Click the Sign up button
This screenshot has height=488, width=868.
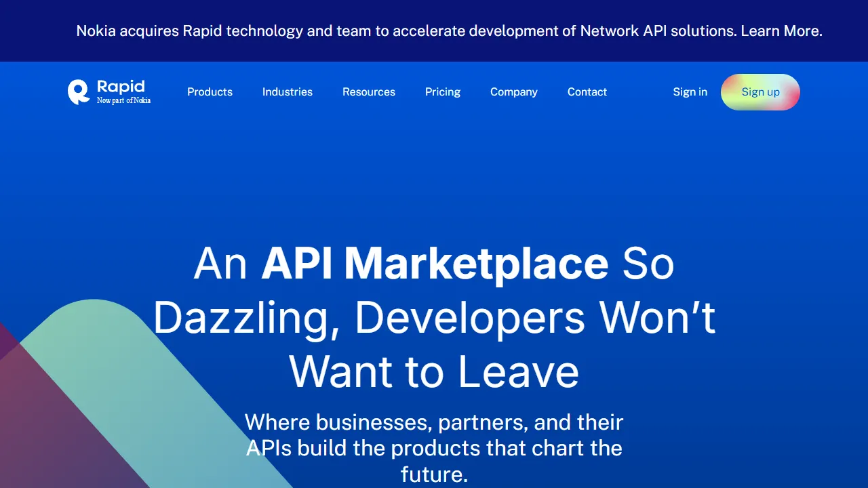click(x=760, y=92)
